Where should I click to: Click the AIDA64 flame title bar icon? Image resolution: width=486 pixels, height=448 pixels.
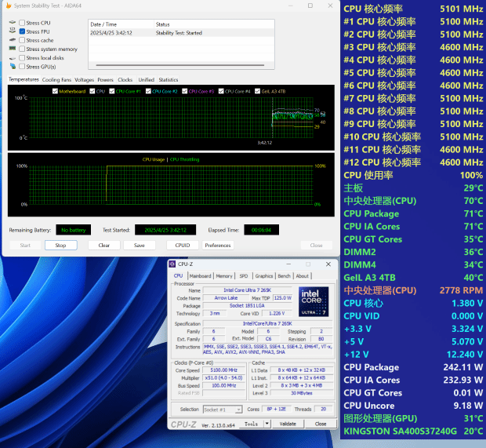click(9, 5)
